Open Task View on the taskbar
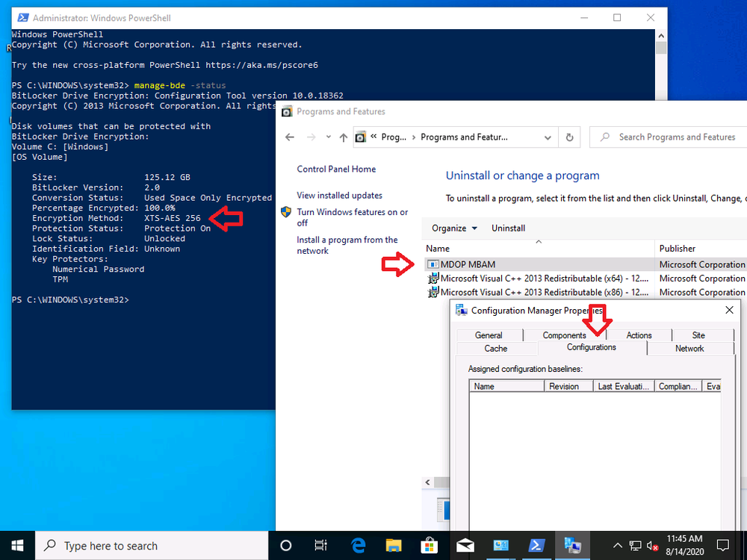Viewport: 747px width, 560px height. tap(321, 546)
